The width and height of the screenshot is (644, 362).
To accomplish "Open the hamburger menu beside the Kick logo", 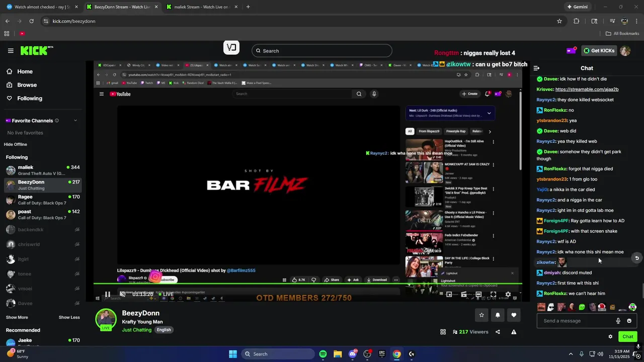I will tap(11, 50).
